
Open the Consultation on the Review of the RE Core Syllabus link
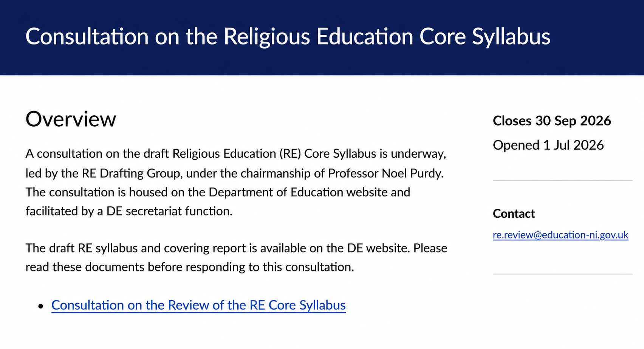[198, 305]
